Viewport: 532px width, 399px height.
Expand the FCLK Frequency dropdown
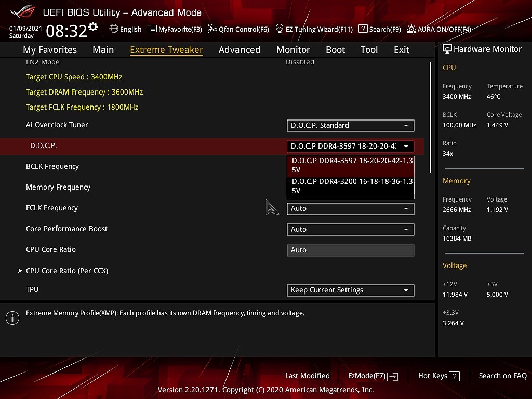350,209
